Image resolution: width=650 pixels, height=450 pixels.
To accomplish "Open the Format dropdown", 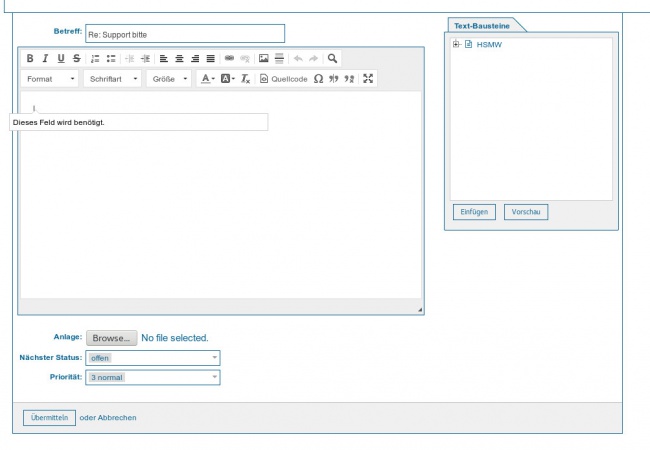I will pos(51,79).
